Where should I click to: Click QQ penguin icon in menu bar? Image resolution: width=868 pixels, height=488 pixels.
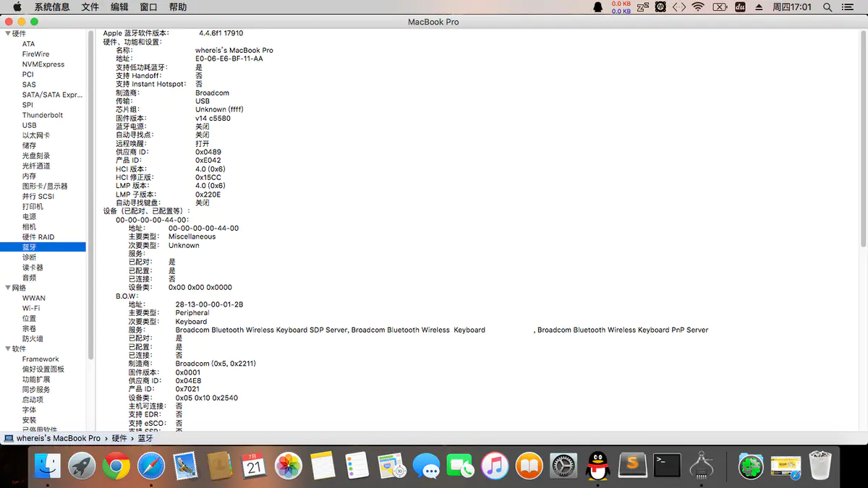click(x=597, y=7)
